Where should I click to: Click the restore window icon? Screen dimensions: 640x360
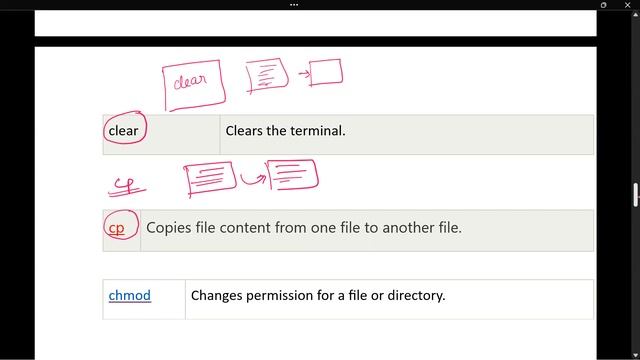603,5
